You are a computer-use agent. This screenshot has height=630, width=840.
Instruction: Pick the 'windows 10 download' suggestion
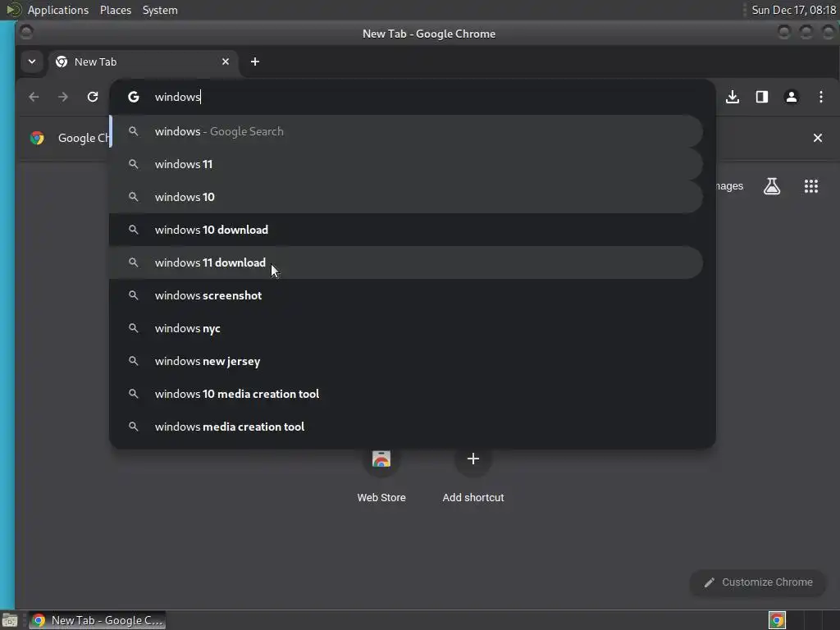[x=406, y=230]
